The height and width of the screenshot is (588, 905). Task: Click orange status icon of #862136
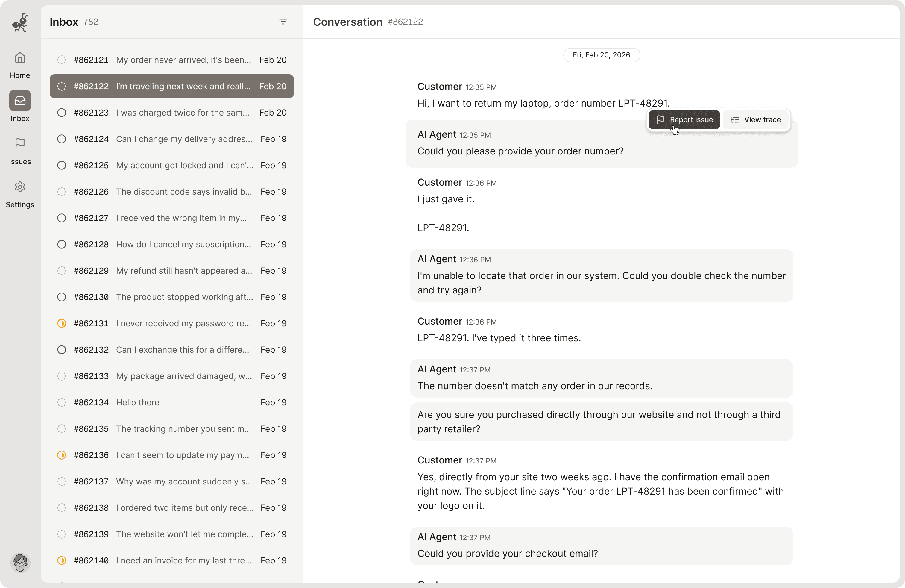(x=62, y=455)
